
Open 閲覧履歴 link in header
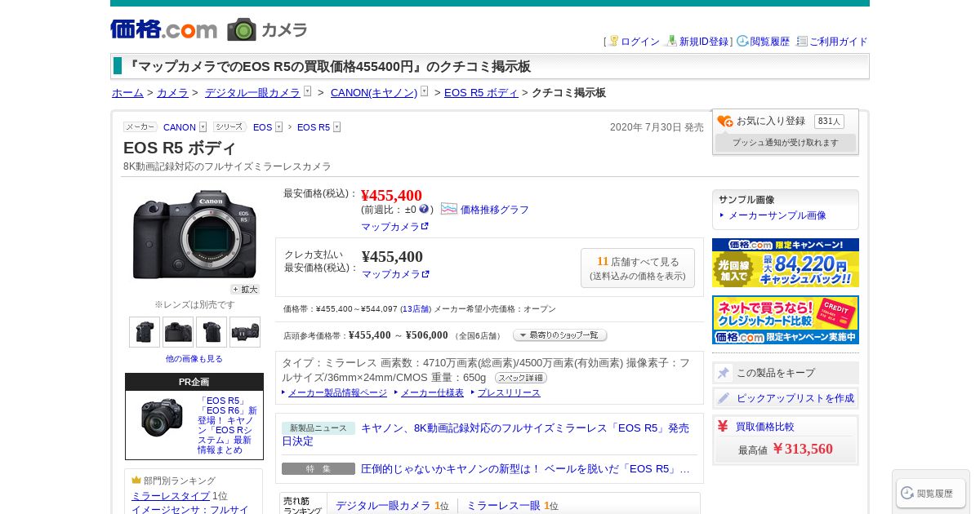(x=769, y=42)
